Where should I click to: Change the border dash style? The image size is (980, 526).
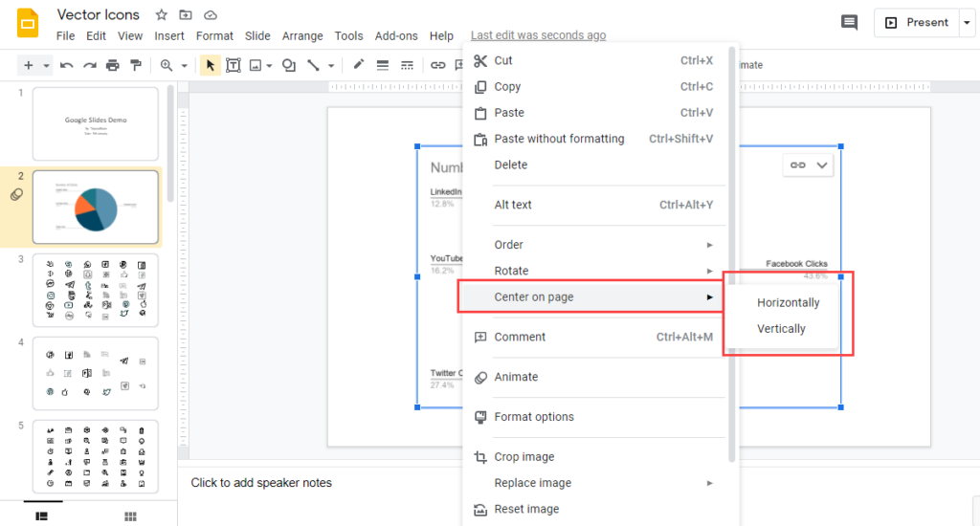click(x=407, y=65)
